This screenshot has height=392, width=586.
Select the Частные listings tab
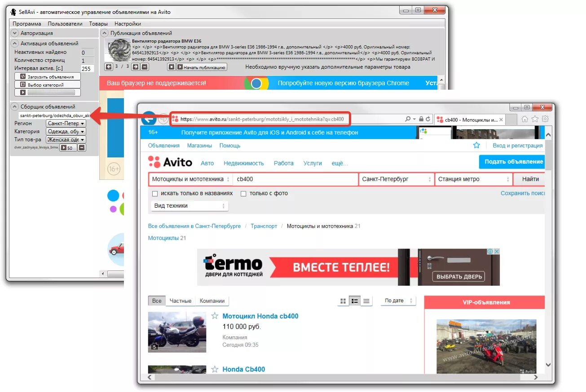click(x=181, y=301)
